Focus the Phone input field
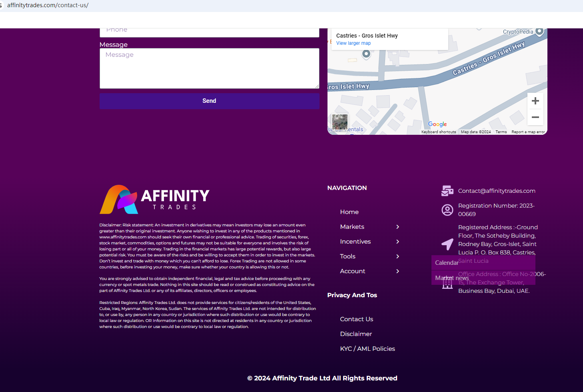 pos(209,32)
